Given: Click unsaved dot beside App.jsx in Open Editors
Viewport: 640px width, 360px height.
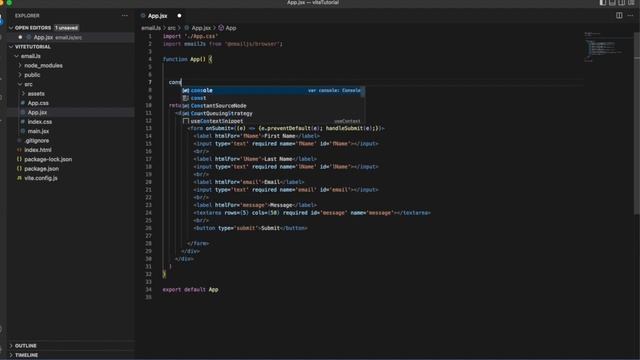Looking at the screenshot, I should click(20, 37).
